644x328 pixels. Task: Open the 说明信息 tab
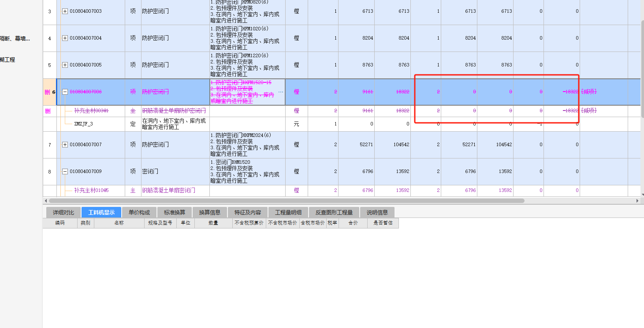click(x=377, y=212)
